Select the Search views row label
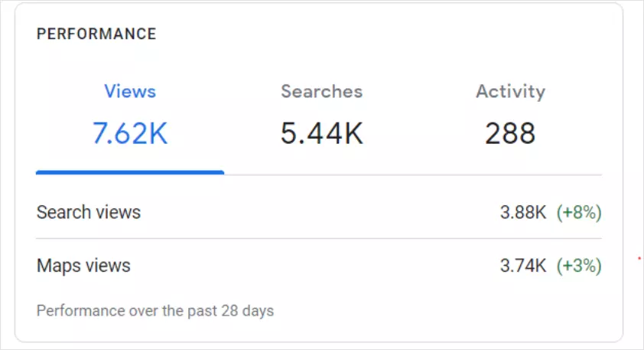 [x=89, y=212]
